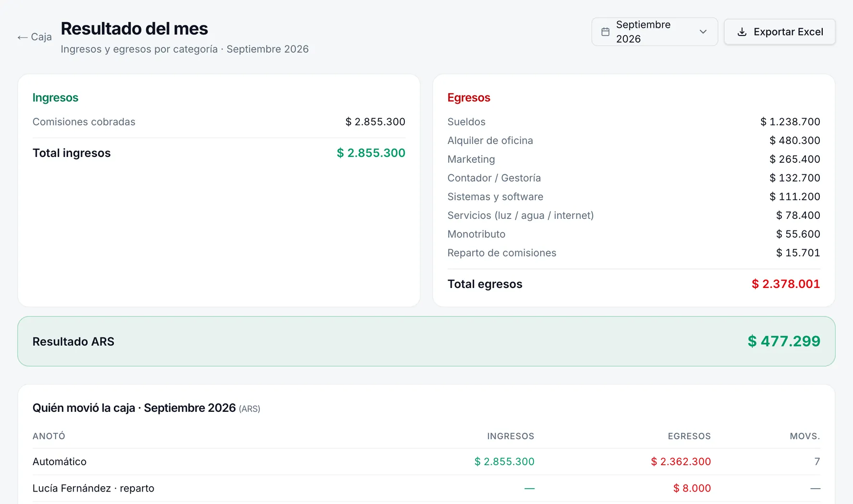
Task: Click the Total egresos amount $ 2.378.001
Action: (x=786, y=284)
